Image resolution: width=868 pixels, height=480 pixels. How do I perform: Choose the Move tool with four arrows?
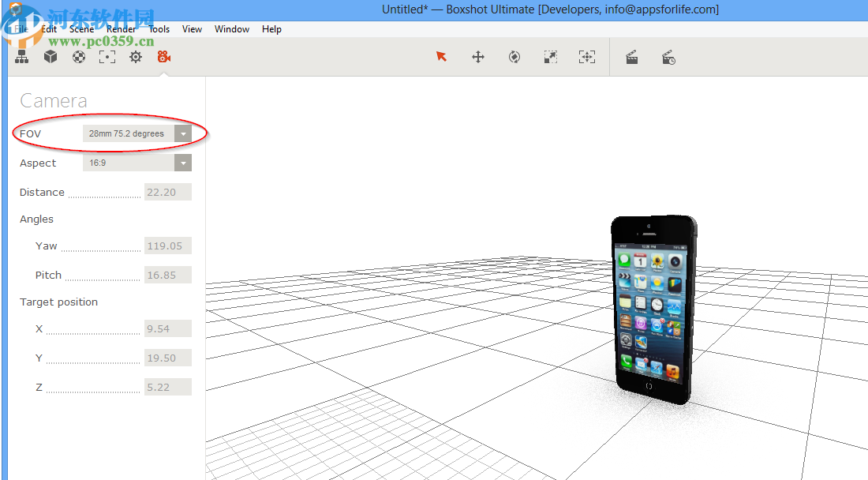tap(478, 57)
